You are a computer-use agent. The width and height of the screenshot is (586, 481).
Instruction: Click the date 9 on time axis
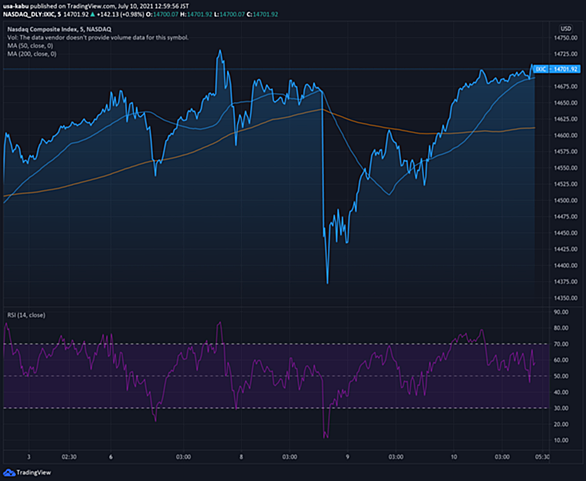pyautogui.click(x=348, y=457)
